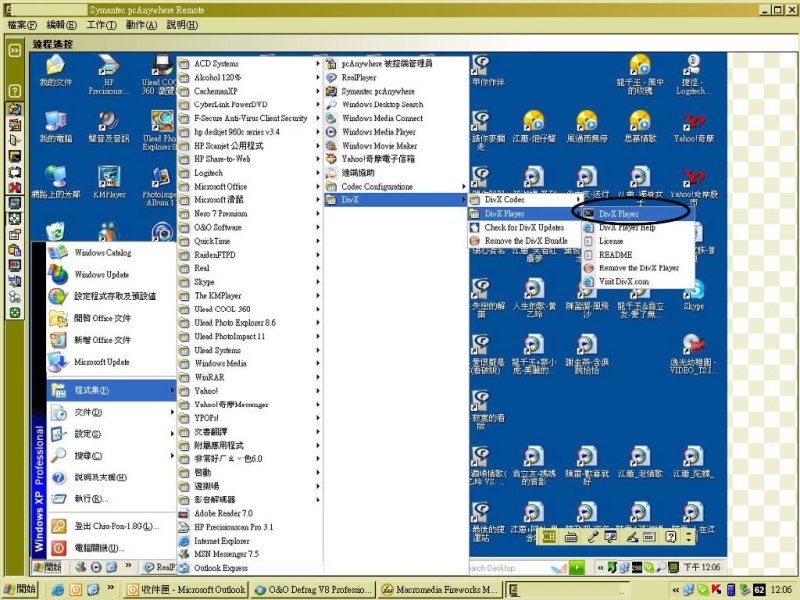This screenshot has width=800, height=600.
Task: Select the Skype icon on the remote desktop
Action: [x=693, y=295]
